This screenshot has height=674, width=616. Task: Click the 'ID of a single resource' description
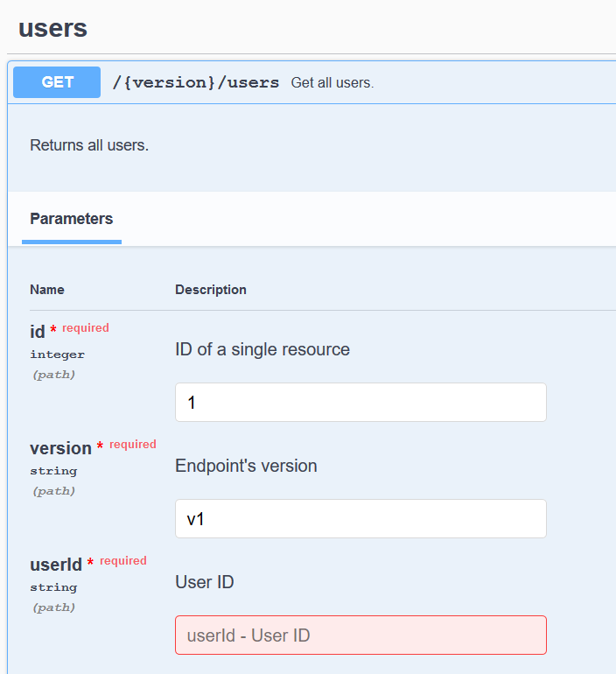point(262,349)
